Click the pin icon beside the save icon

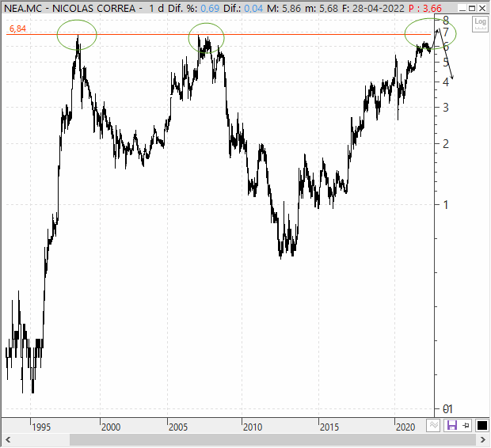click(466, 426)
